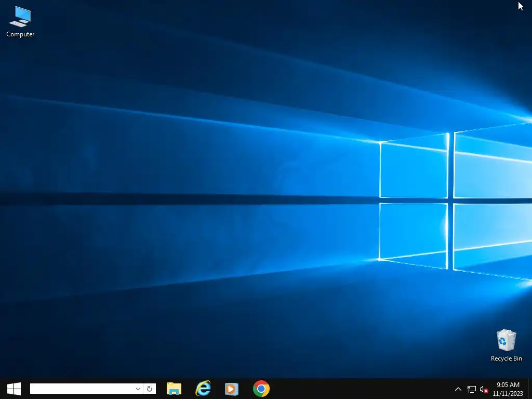Show hidden system tray icons
This screenshot has width=532, height=399.
point(458,389)
